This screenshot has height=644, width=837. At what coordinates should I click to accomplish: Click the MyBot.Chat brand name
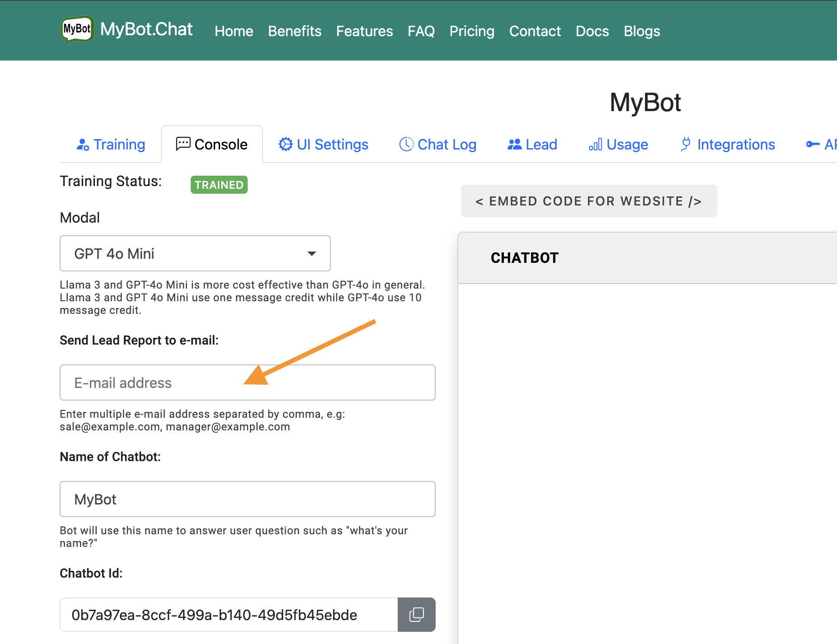[146, 29]
